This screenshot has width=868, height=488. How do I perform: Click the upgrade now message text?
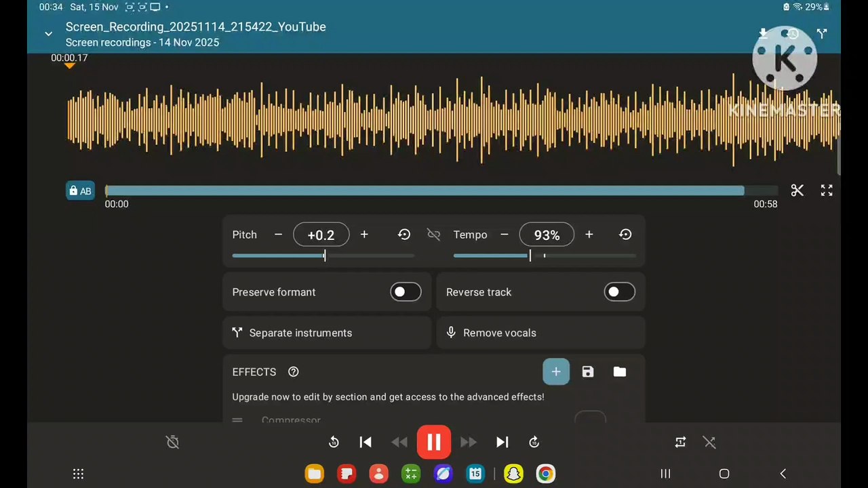click(x=388, y=396)
